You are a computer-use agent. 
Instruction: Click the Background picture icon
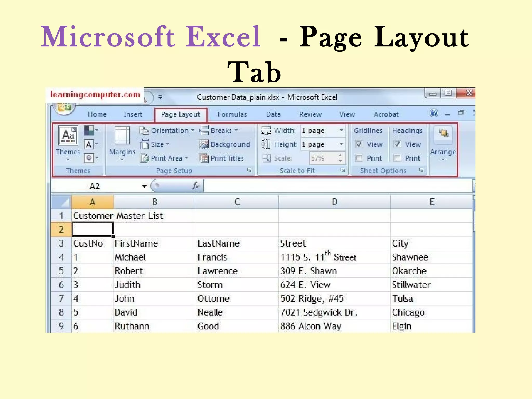[x=204, y=144]
